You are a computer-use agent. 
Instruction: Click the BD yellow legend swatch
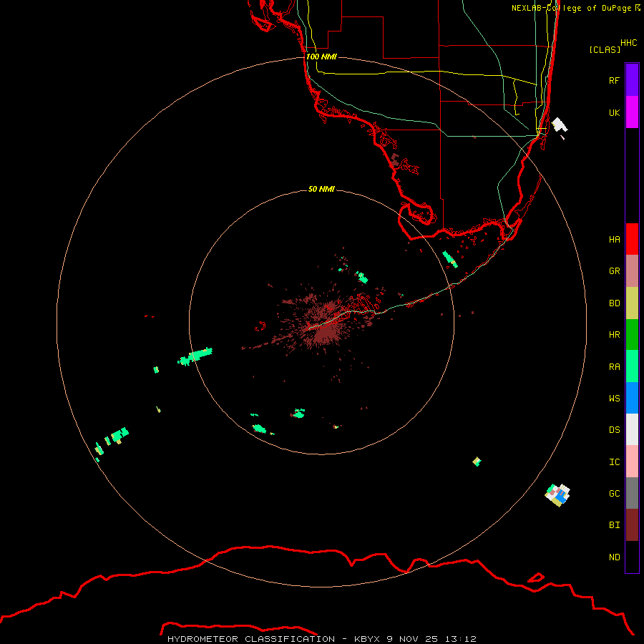[632, 303]
